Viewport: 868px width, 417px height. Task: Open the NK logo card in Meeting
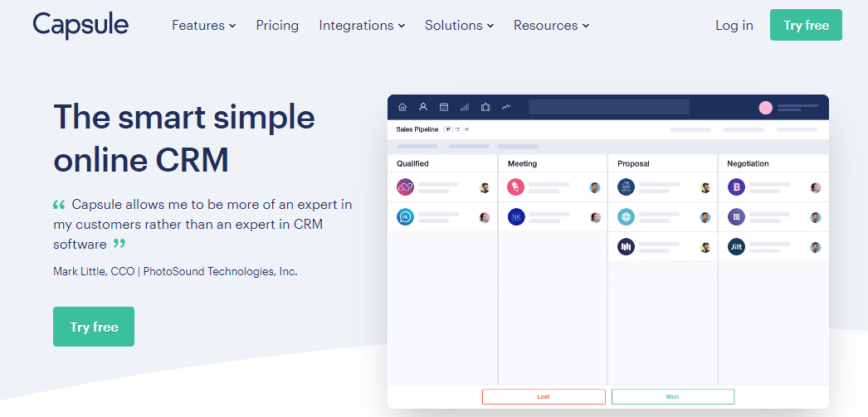tap(516, 217)
